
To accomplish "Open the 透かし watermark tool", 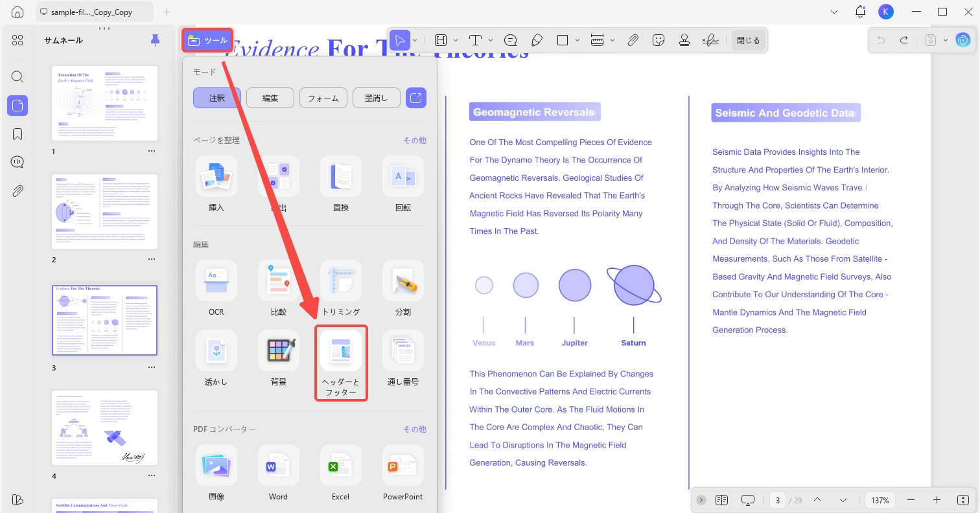I will (x=216, y=359).
